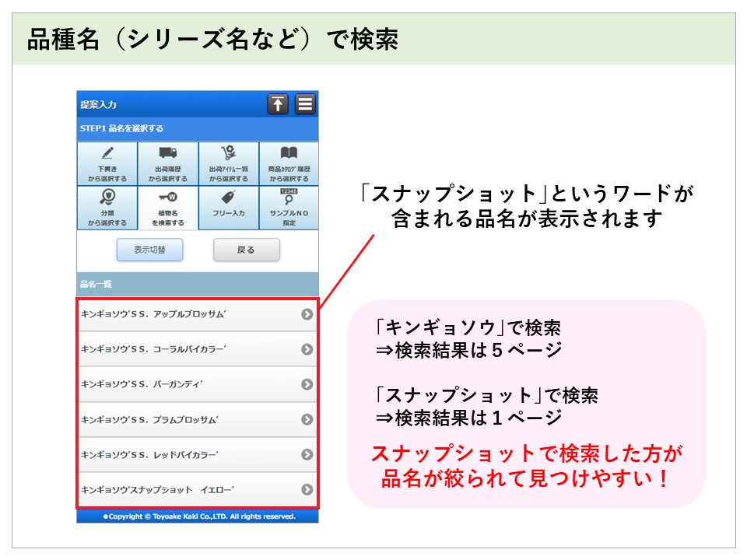Select the 下書き pencil icon tile
Image resolution: width=747 pixels, height=560 pixels.
[x=107, y=164]
